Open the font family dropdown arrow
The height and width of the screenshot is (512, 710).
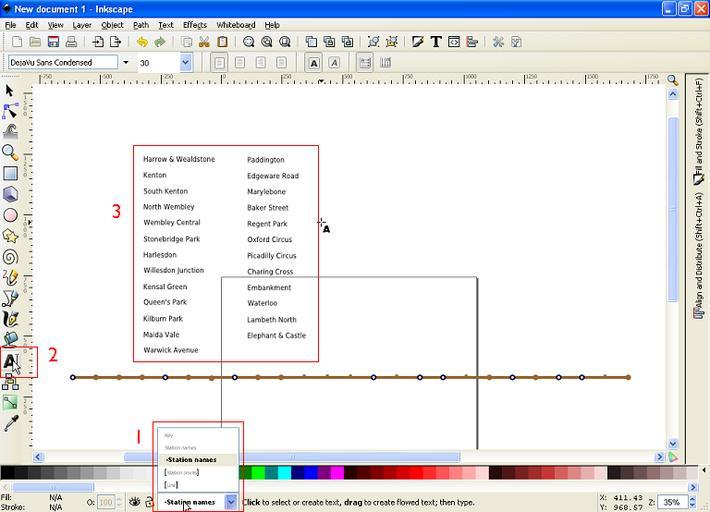126,62
